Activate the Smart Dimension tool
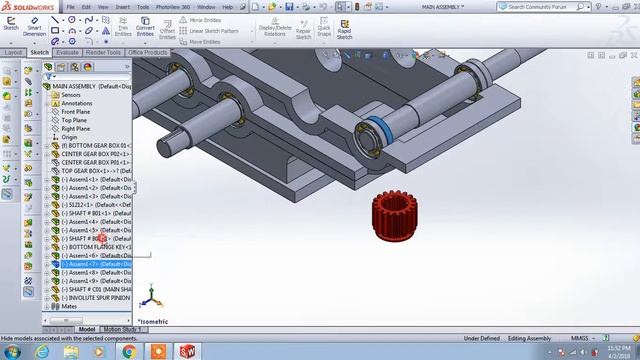 34,27
